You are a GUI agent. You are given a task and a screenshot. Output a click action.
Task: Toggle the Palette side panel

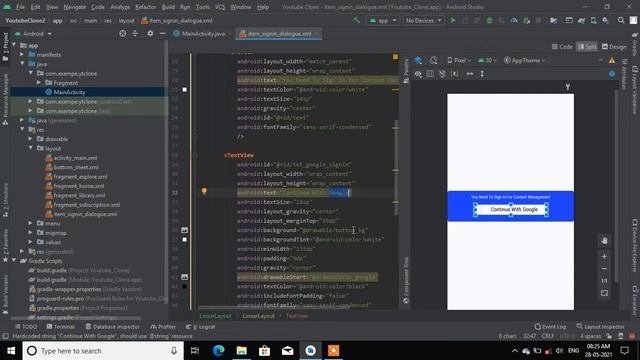pyautogui.click(x=406, y=71)
